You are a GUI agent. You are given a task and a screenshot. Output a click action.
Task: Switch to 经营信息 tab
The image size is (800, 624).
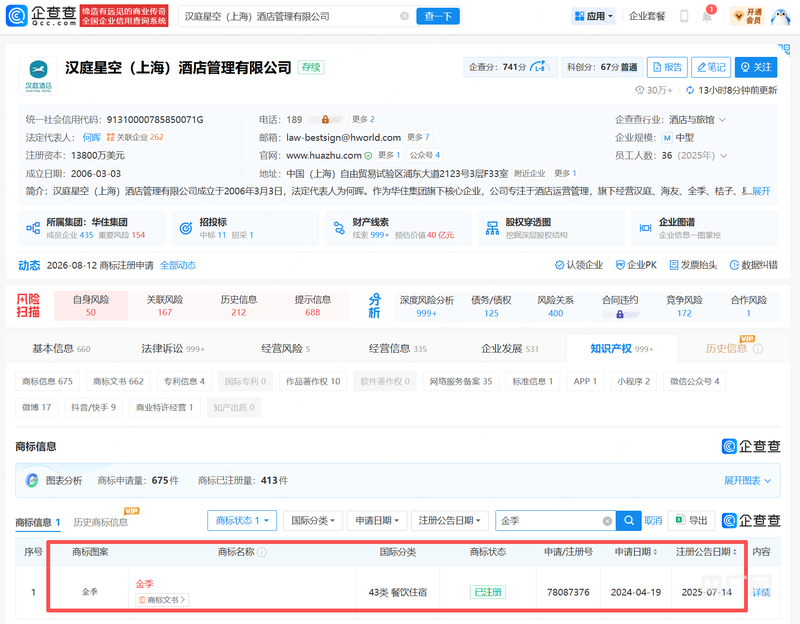398,349
